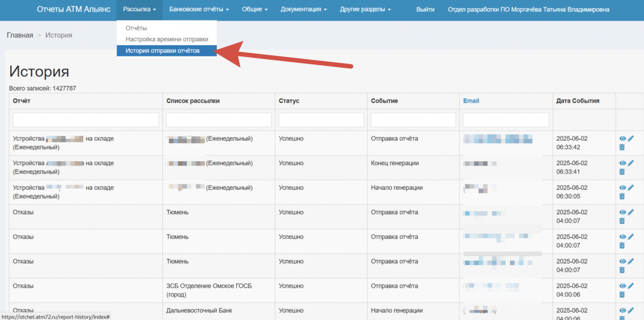Expand the 'Банковские отчёты' dropdown menu
This screenshot has width=644, height=320.
199,10
